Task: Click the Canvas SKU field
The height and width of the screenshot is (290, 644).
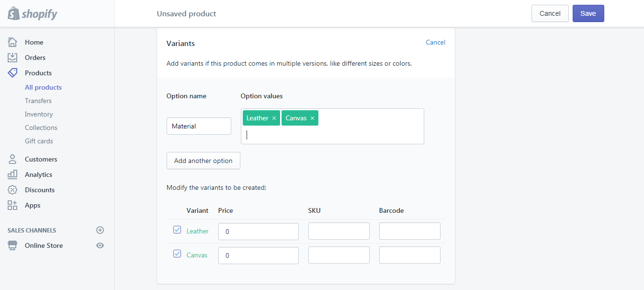Action: click(339, 255)
